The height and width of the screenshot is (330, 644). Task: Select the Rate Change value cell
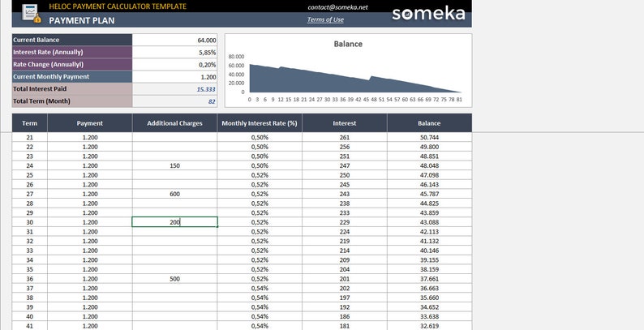click(174, 64)
